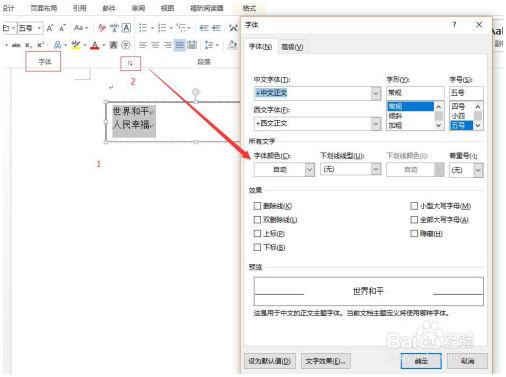Check the 小型大写字母 small caps option
The image size is (506, 377).
pyautogui.click(x=414, y=206)
